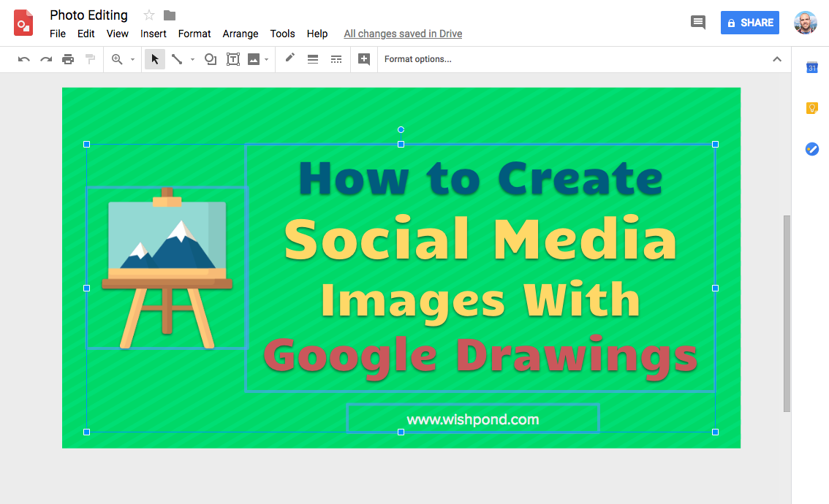Open Google Keep in the side panel
The image size is (829, 504).
tap(812, 108)
